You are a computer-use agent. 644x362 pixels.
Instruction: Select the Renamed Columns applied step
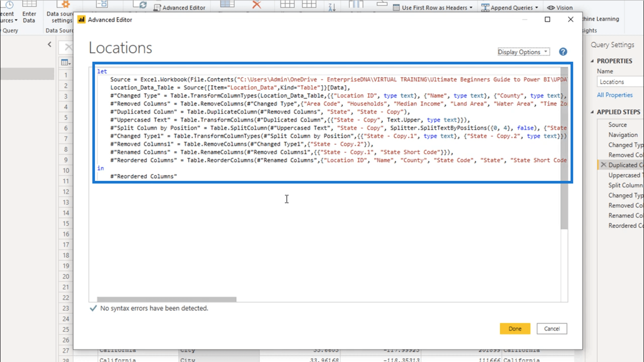pos(625,216)
